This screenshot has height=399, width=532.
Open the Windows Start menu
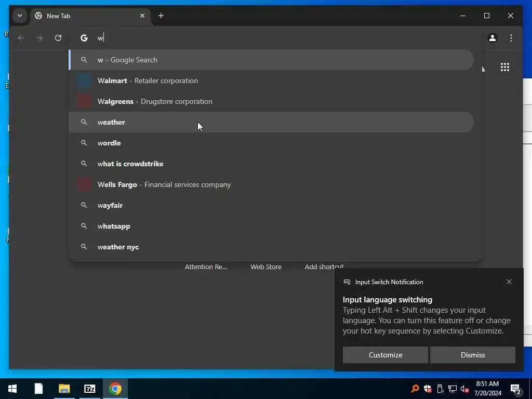coord(12,389)
